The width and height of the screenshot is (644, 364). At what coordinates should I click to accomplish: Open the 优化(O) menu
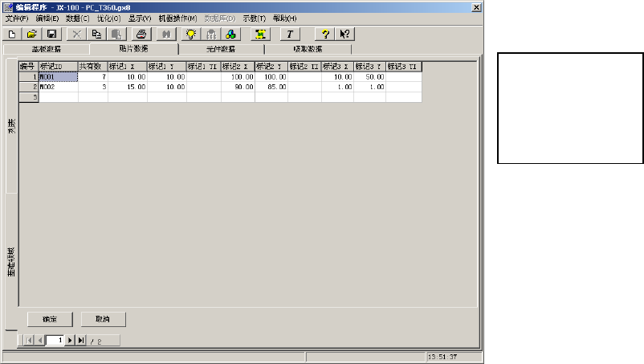(x=109, y=18)
